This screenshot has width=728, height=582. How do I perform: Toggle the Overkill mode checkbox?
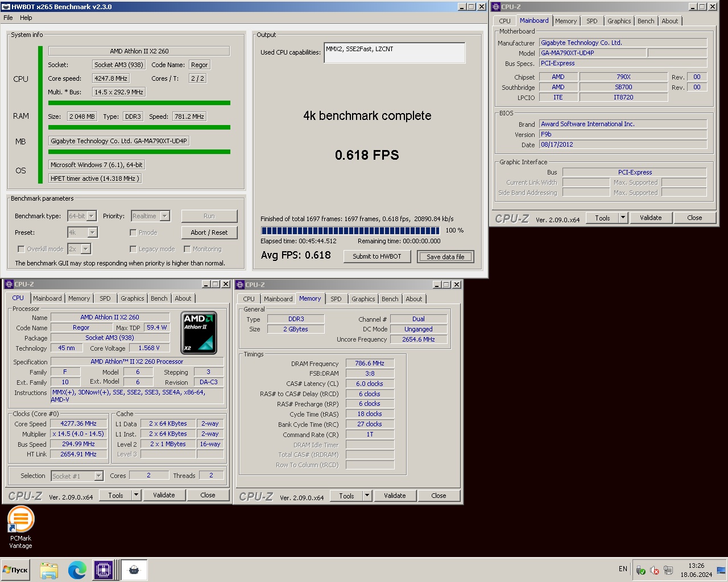click(21, 249)
